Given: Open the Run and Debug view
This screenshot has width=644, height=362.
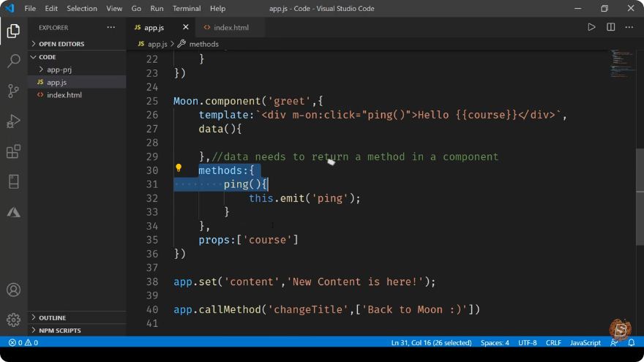Looking at the screenshot, I should pyautogui.click(x=14, y=121).
